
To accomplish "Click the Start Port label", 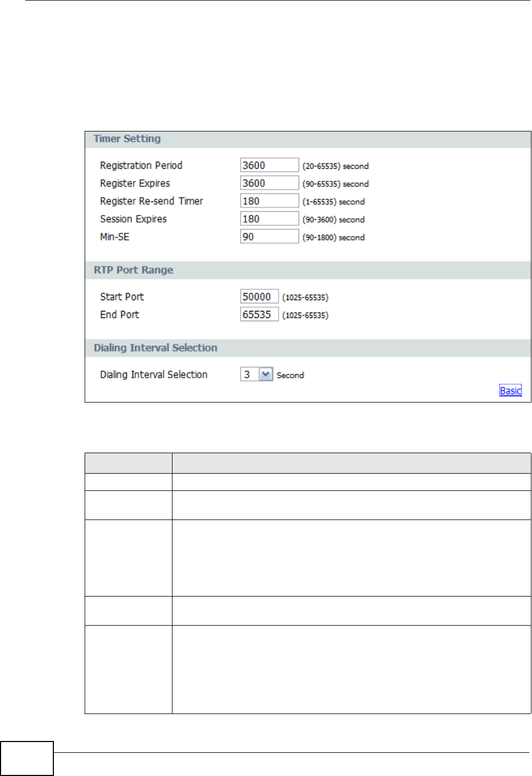I will (x=122, y=297).
